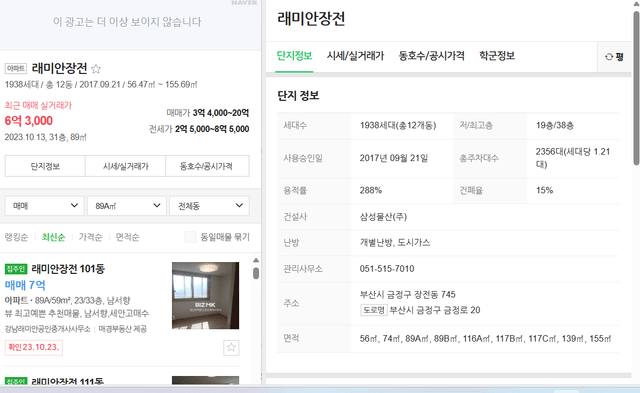Click the 아파트 type badge
Viewport: 640px width, 393px height.
[x=16, y=69]
